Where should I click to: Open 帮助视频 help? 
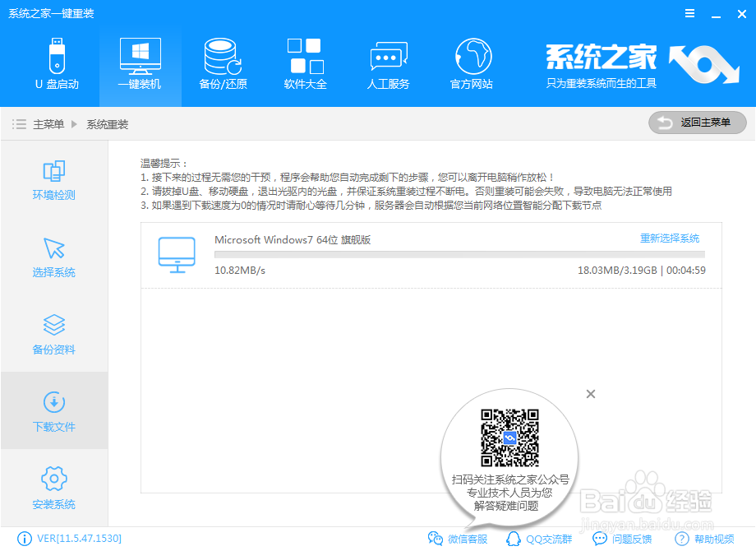[x=704, y=539]
